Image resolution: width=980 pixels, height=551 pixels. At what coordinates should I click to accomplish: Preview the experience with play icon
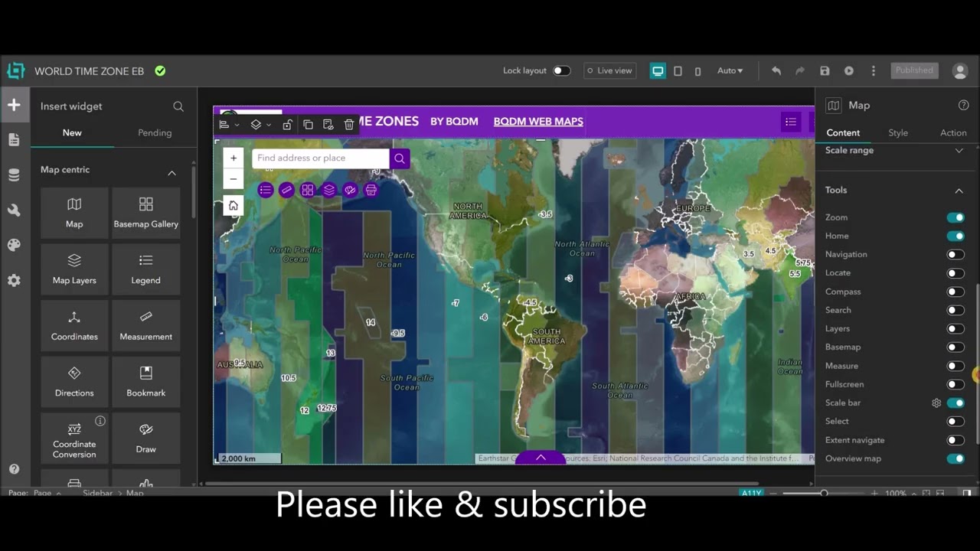point(849,70)
